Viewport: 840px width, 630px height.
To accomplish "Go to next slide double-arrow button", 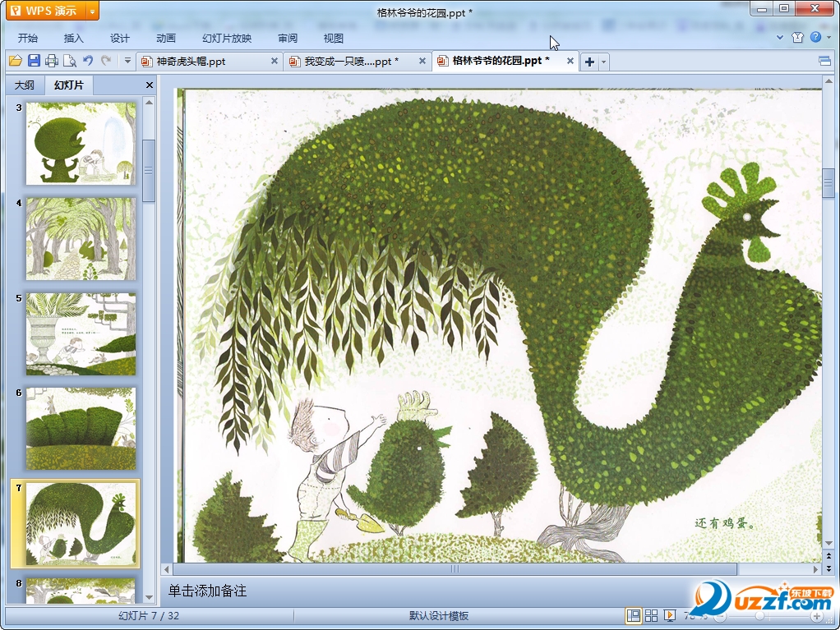I will [x=828, y=568].
